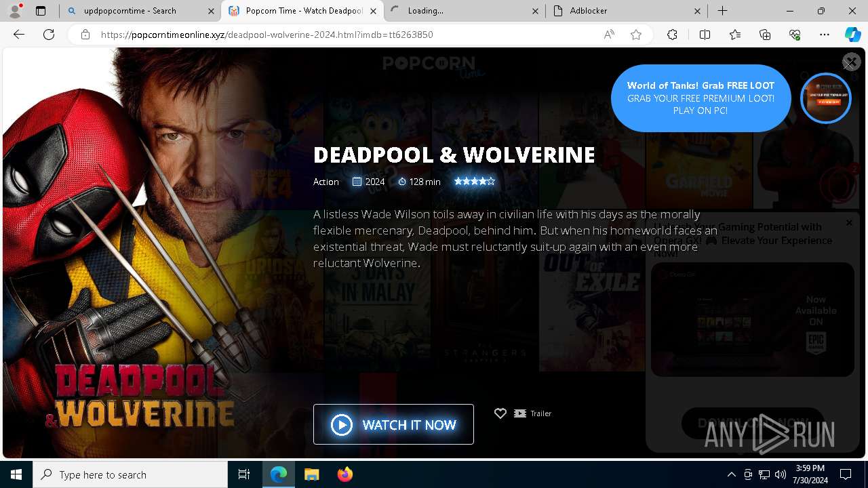Open volume control in tray
This screenshot has width=868, height=488.
point(781,474)
